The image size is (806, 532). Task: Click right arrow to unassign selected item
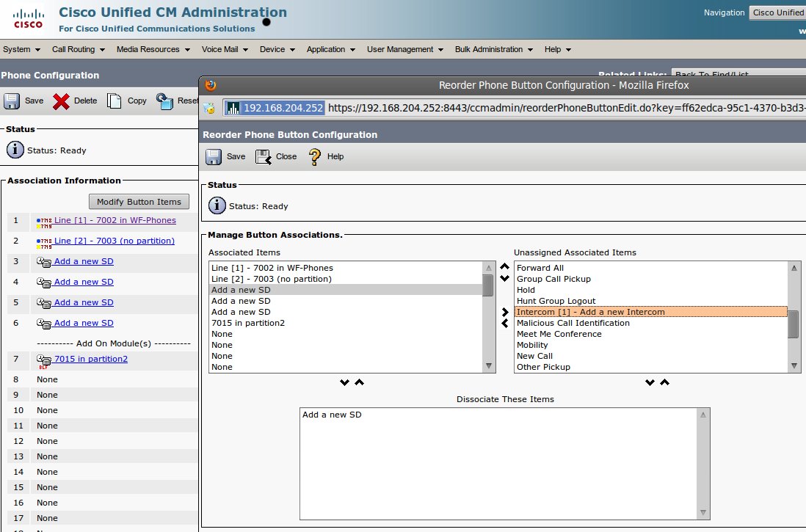[505, 312]
